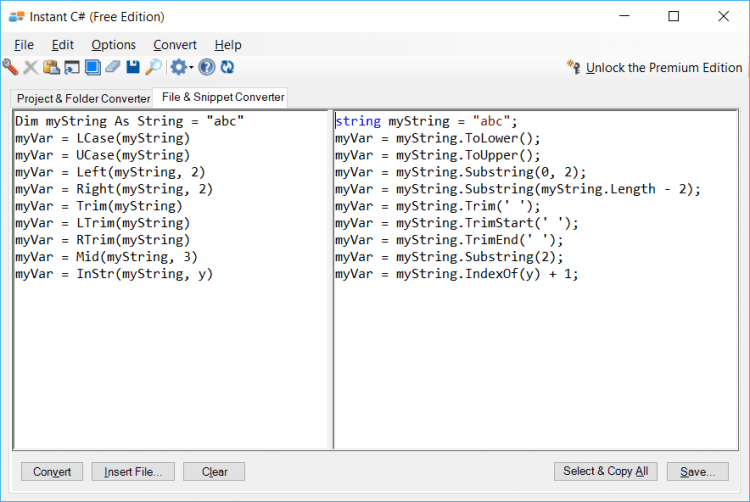Click the wrench convert icon in toolbar
The image size is (750, 502).
pos(10,67)
